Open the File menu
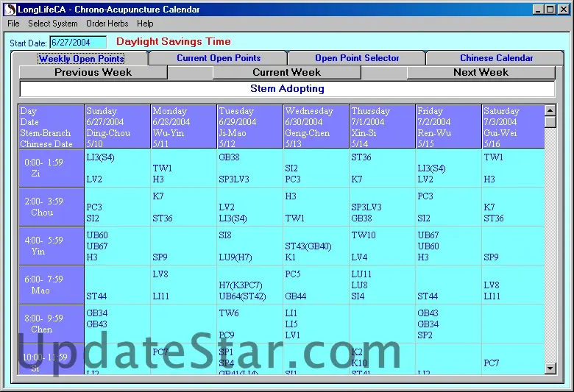The image size is (574, 392). (13, 24)
